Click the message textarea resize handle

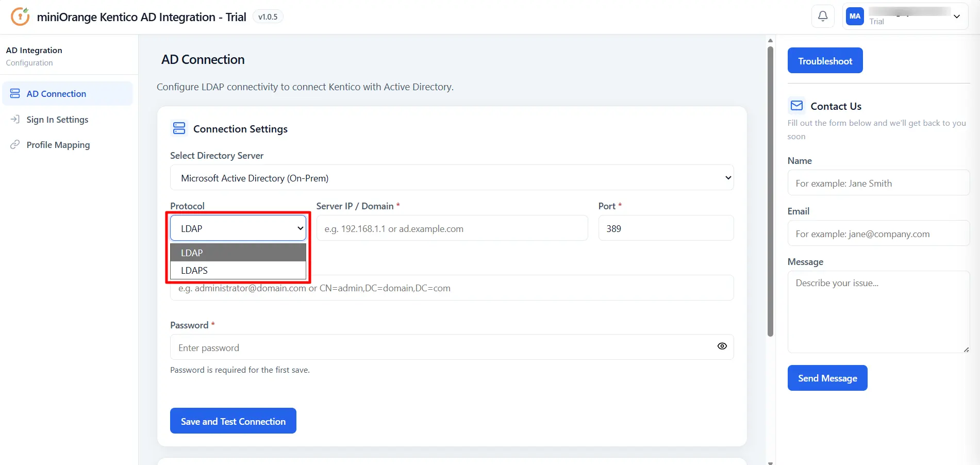pos(966,350)
